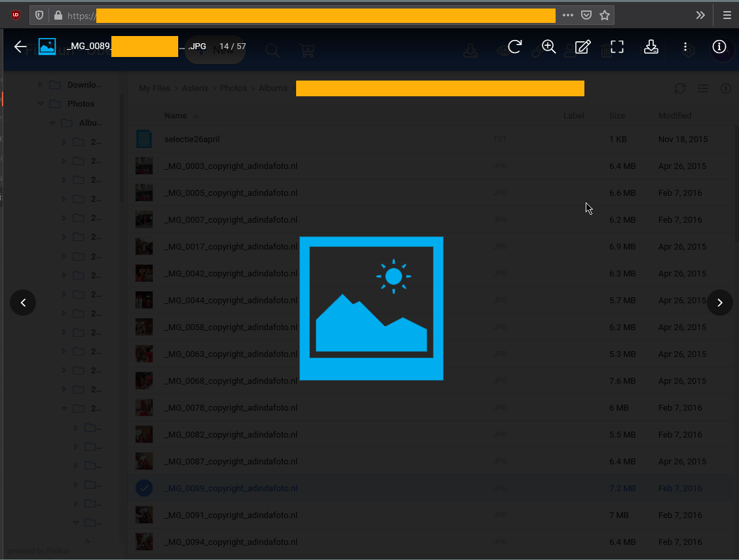Select the _MG_0063_copyright_adindafoto.nl file

(x=231, y=354)
